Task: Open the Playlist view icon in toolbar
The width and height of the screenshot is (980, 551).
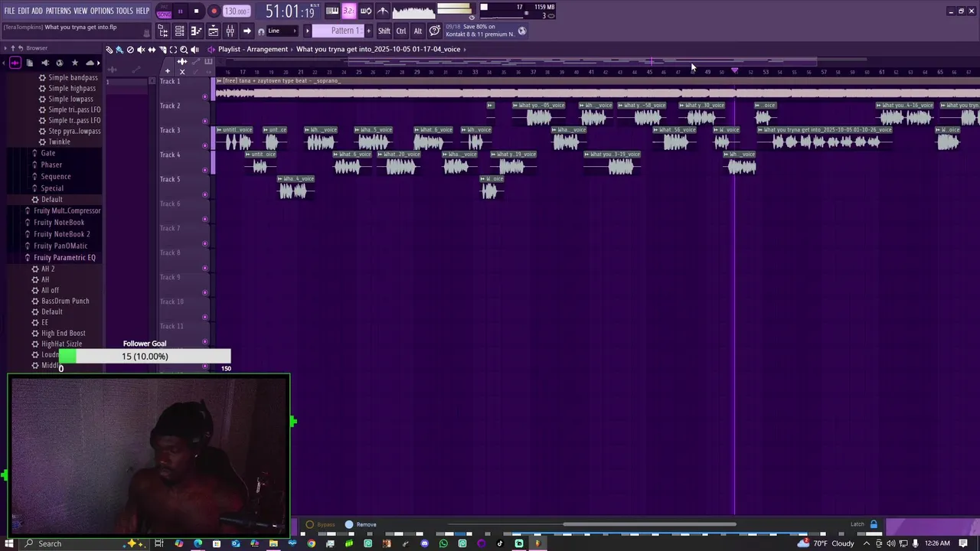Action: tap(214, 31)
